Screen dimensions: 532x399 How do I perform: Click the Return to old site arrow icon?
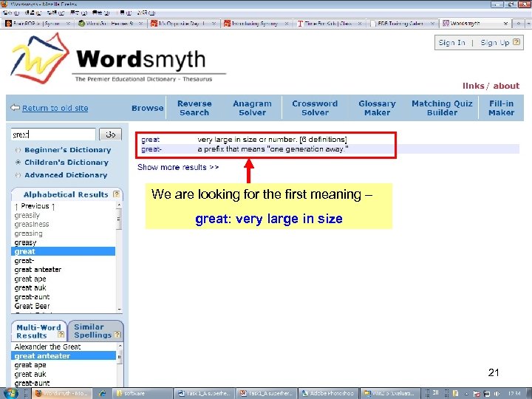point(15,108)
